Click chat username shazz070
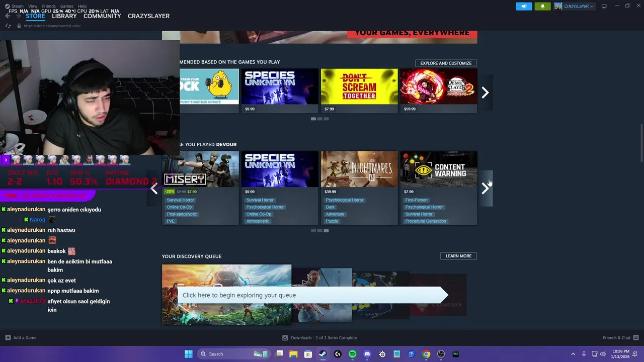This screenshot has width=644, height=362. [x=33, y=301]
